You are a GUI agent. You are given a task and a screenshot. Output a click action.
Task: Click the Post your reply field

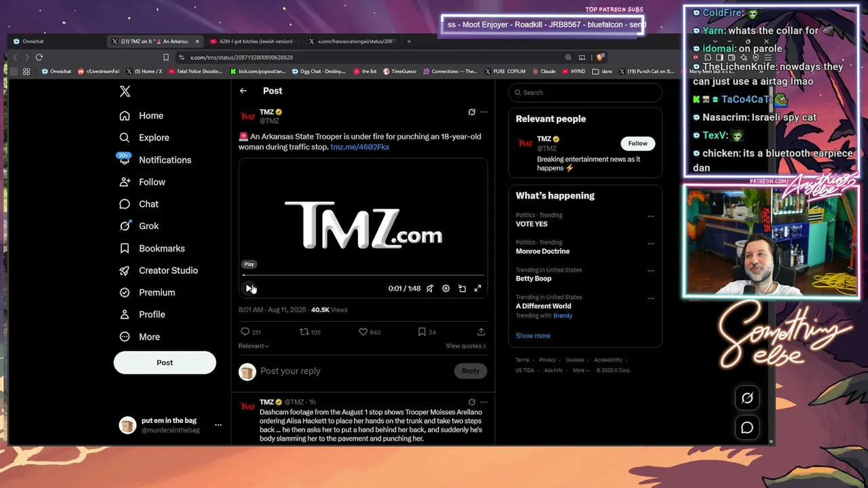pos(355,371)
